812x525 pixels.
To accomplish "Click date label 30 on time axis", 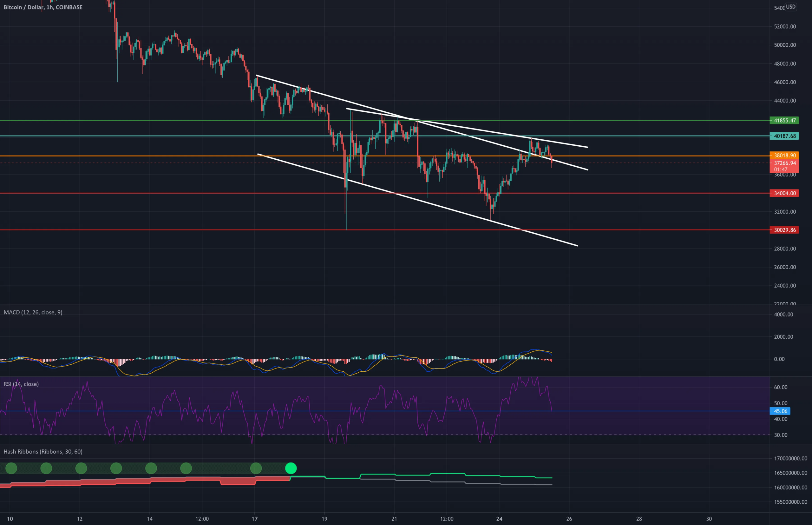I will pyautogui.click(x=709, y=519).
